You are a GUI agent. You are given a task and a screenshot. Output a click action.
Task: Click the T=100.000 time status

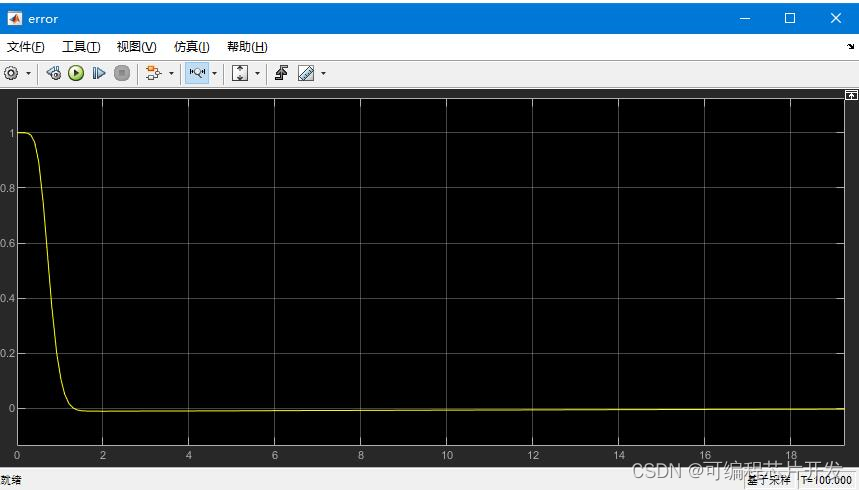click(827, 480)
